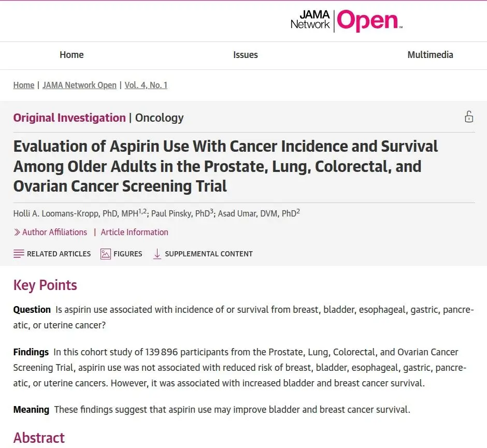Image resolution: width=487 pixels, height=448 pixels.
Task: Click the Key Points heading
Action: (x=45, y=285)
